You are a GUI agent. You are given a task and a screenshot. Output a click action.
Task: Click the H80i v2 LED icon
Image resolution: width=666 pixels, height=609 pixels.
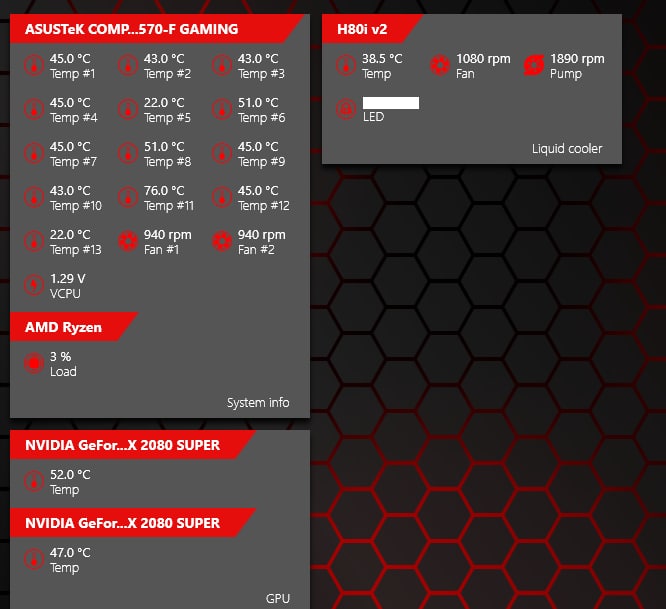pos(346,109)
